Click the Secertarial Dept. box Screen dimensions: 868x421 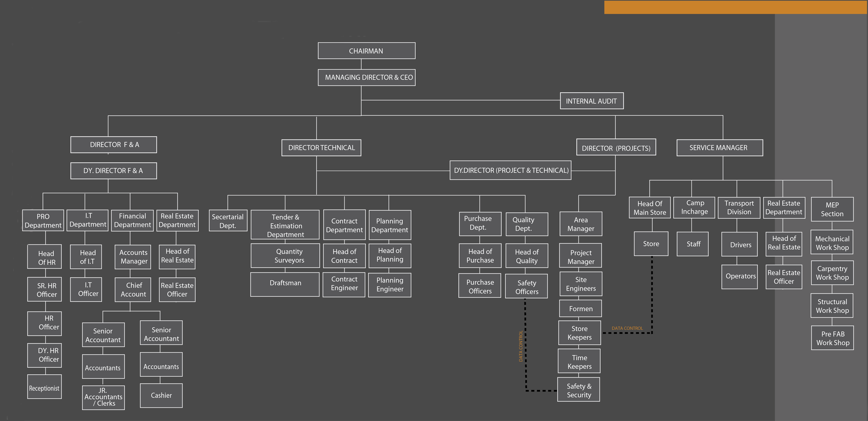click(228, 221)
